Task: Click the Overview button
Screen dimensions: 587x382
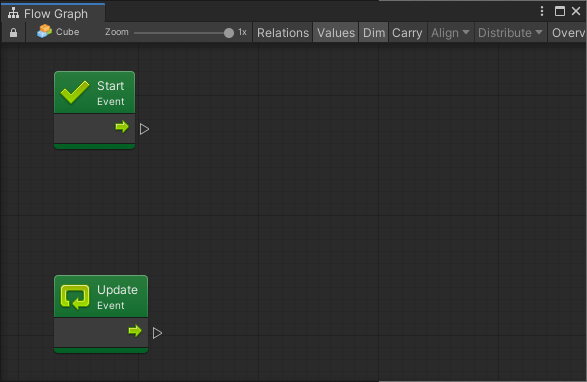Action: (568, 33)
